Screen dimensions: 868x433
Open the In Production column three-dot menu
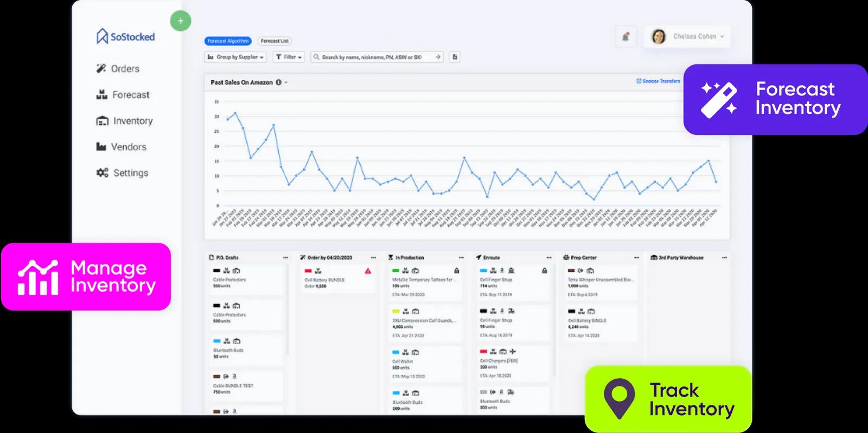tap(461, 257)
